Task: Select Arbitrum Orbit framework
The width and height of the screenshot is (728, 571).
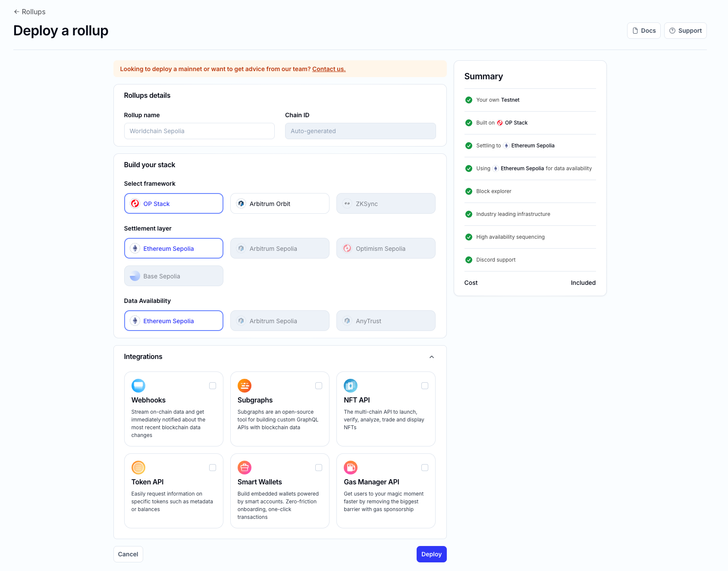Action: 279,203
